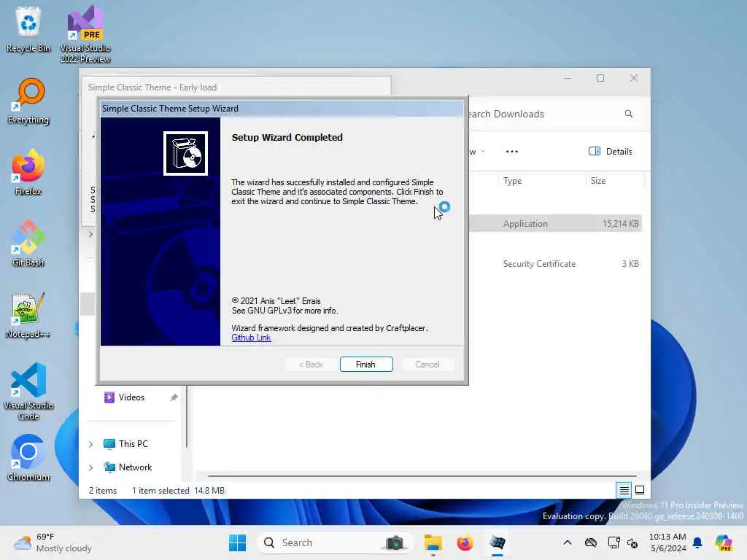Image resolution: width=747 pixels, height=560 pixels.
Task: Expand the This PC tree node
Action: (x=91, y=444)
